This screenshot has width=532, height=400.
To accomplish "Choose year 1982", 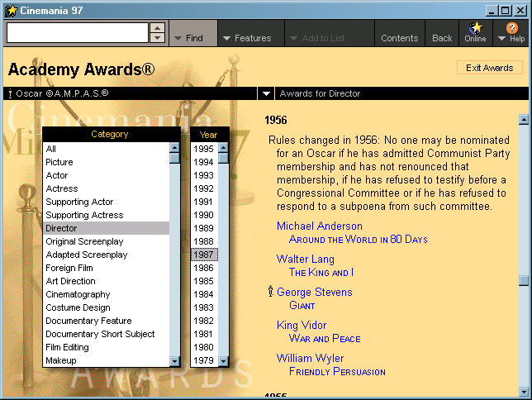I will pos(205,321).
